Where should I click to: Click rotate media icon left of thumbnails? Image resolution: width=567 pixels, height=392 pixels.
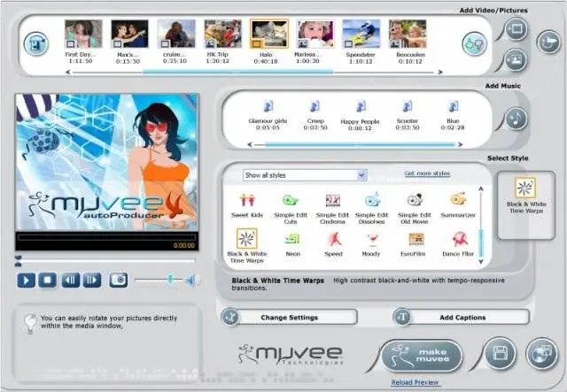36,44
